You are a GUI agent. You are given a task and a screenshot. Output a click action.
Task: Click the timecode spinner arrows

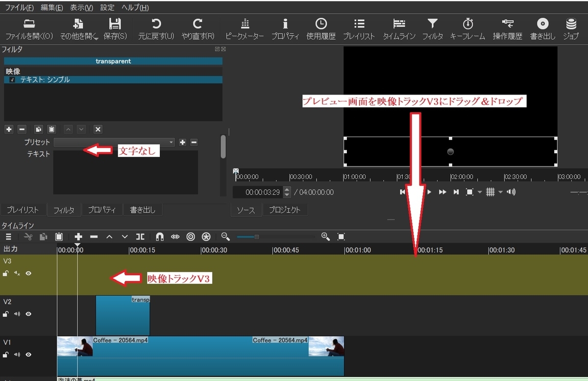[x=287, y=192]
